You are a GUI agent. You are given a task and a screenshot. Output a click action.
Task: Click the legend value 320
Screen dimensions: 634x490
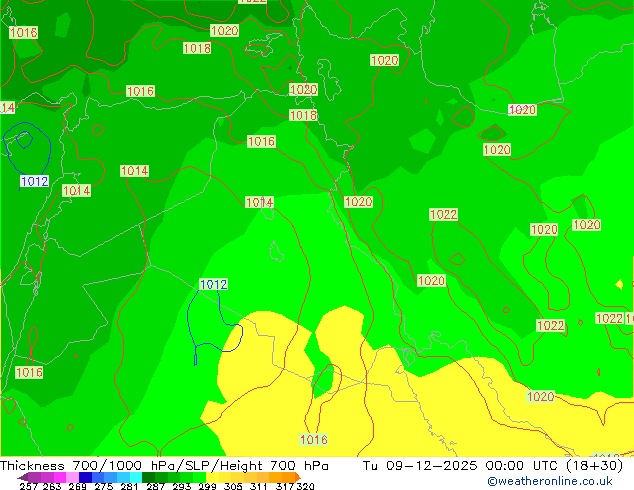pyautogui.click(x=305, y=486)
